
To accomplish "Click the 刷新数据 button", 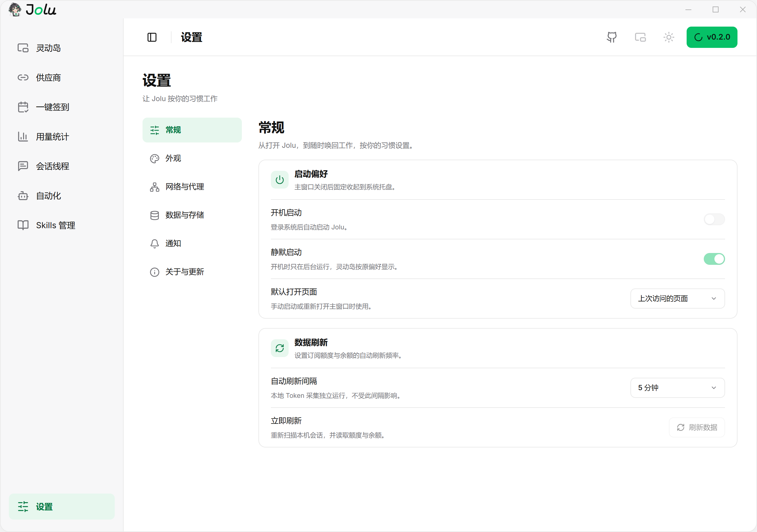I will click(x=697, y=427).
